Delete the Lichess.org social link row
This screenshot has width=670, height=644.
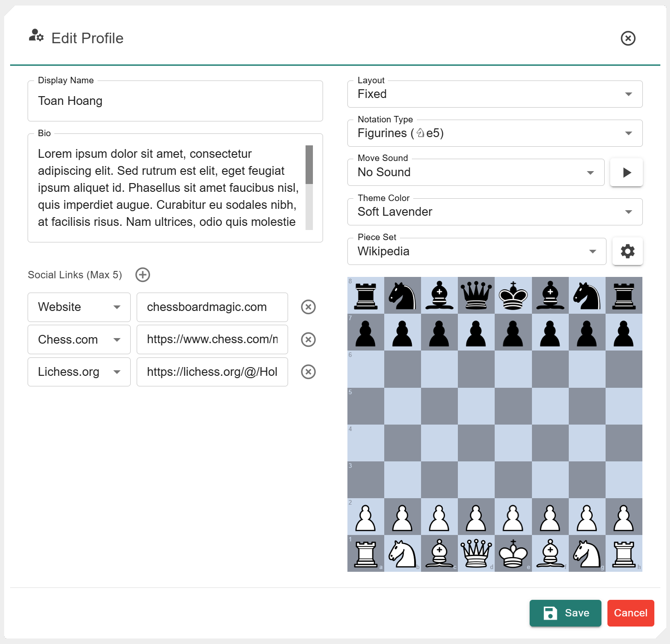click(x=308, y=372)
